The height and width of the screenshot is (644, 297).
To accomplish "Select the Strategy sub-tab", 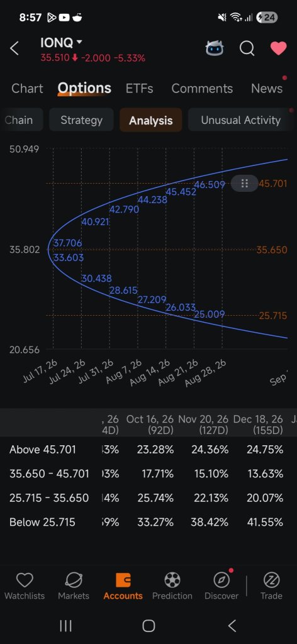I will [x=81, y=120].
